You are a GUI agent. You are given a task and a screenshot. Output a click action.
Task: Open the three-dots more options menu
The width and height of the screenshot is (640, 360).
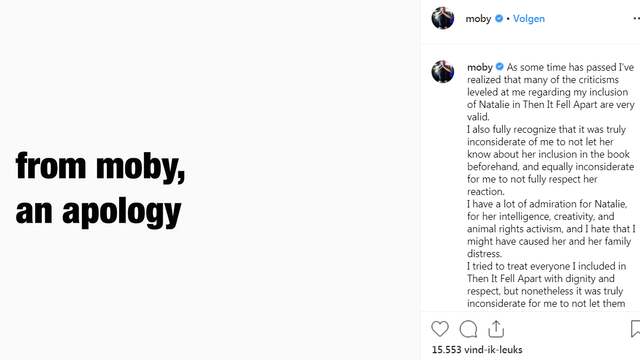point(636,18)
